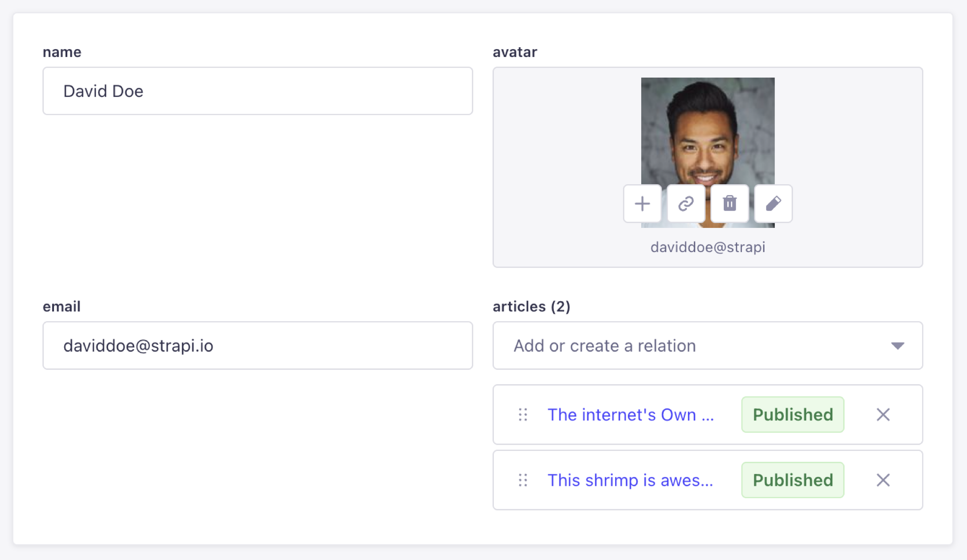Edit avatar with pencil icon
This screenshot has height=560, width=967.
click(x=773, y=203)
